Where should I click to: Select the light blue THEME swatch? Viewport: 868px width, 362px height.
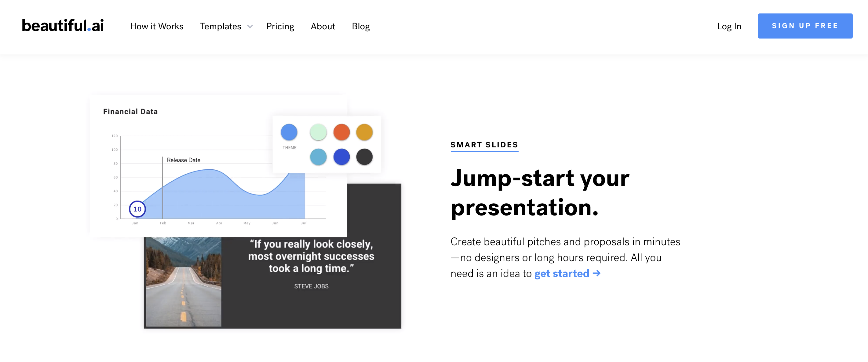[x=289, y=132]
